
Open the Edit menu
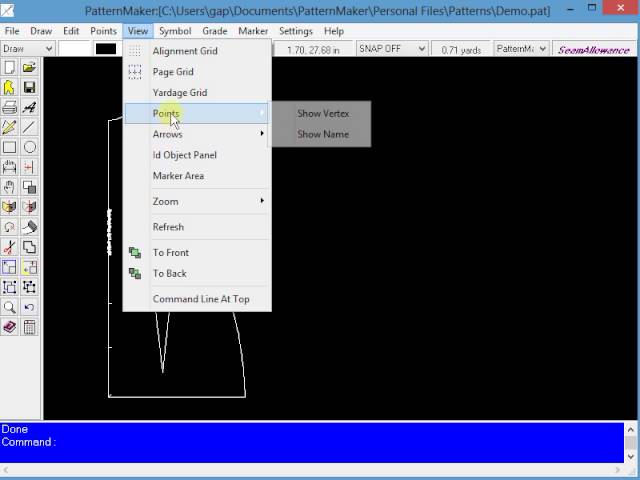(x=71, y=31)
